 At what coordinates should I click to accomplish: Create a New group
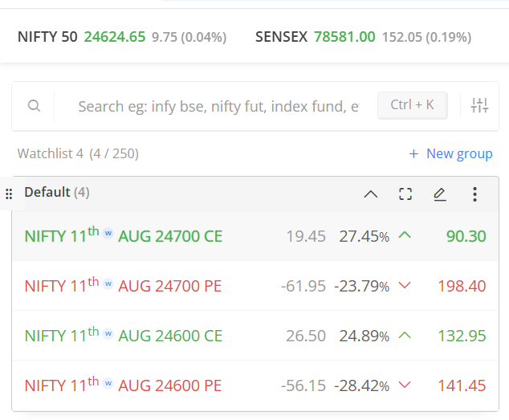pyautogui.click(x=450, y=153)
